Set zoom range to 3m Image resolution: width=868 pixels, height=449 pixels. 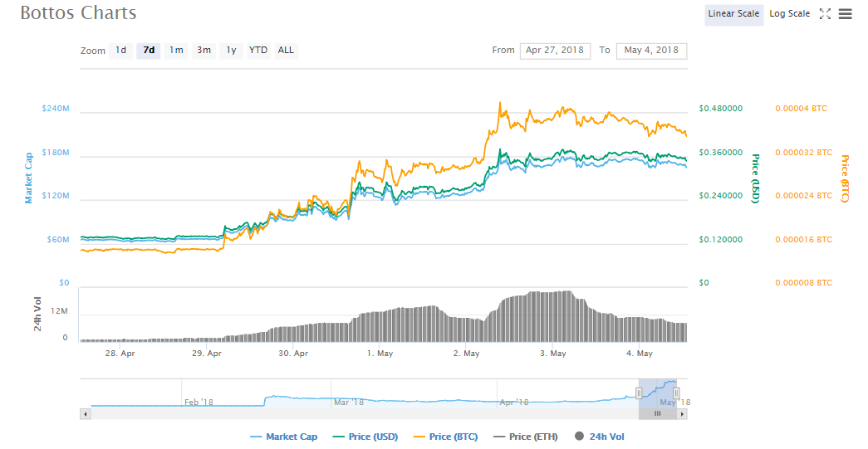coord(204,51)
